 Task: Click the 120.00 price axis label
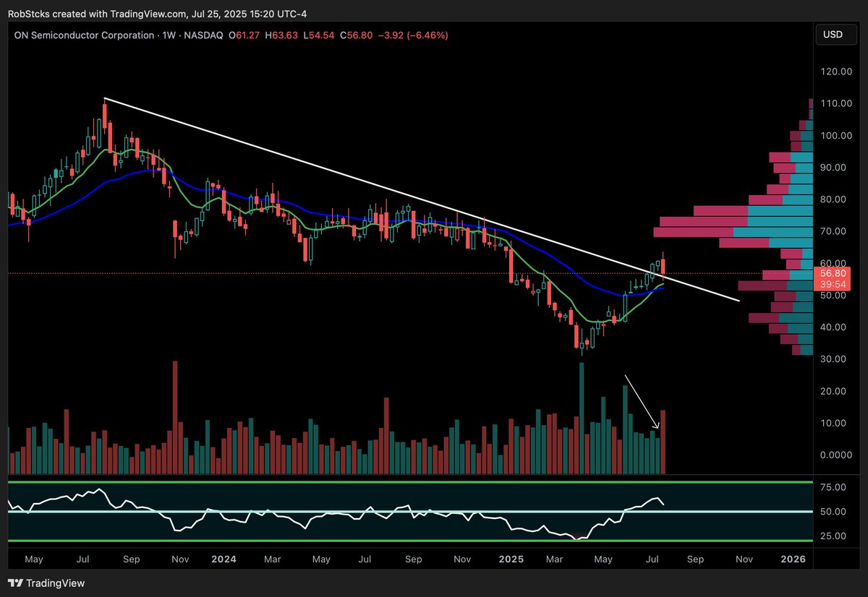(835, 72)
